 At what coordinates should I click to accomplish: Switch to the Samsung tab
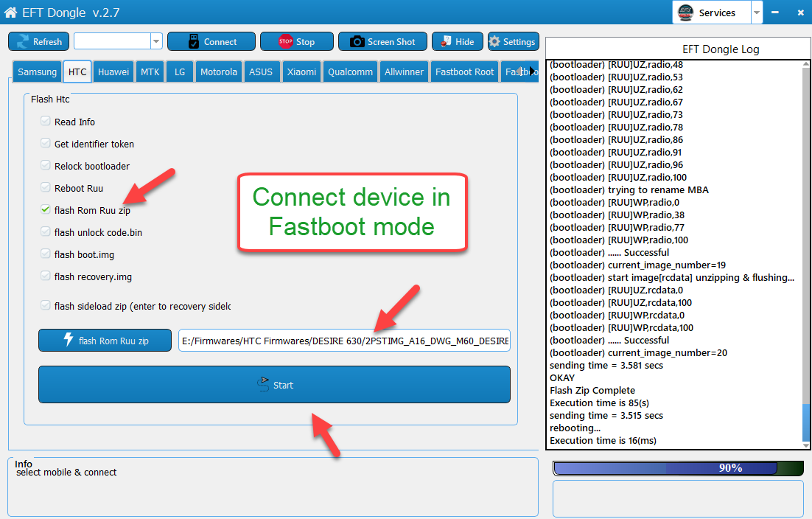(38, 72)
